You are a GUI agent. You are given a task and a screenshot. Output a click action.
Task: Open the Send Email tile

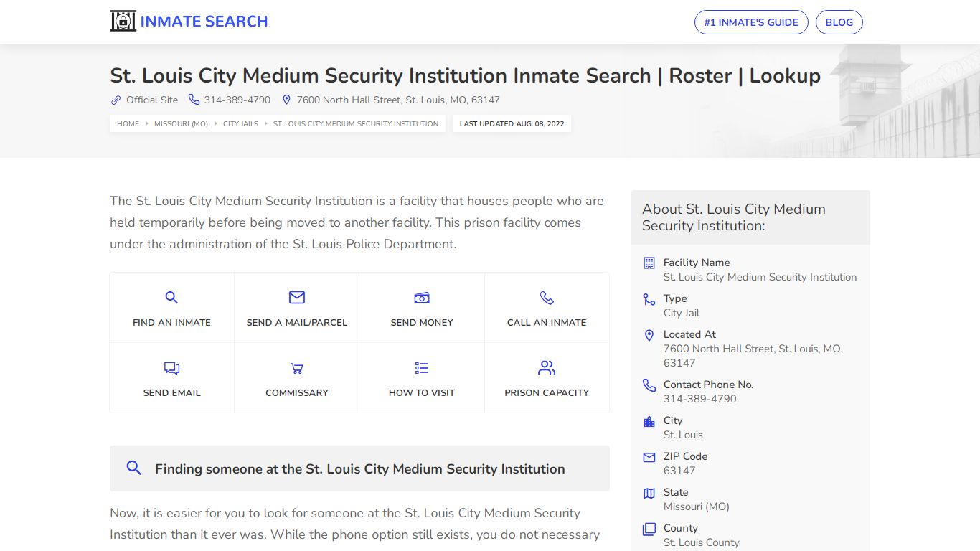(171, 378)
